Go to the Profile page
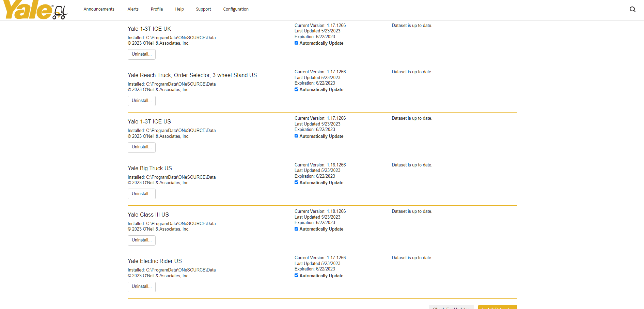644x309 pixels. point(157,9)
